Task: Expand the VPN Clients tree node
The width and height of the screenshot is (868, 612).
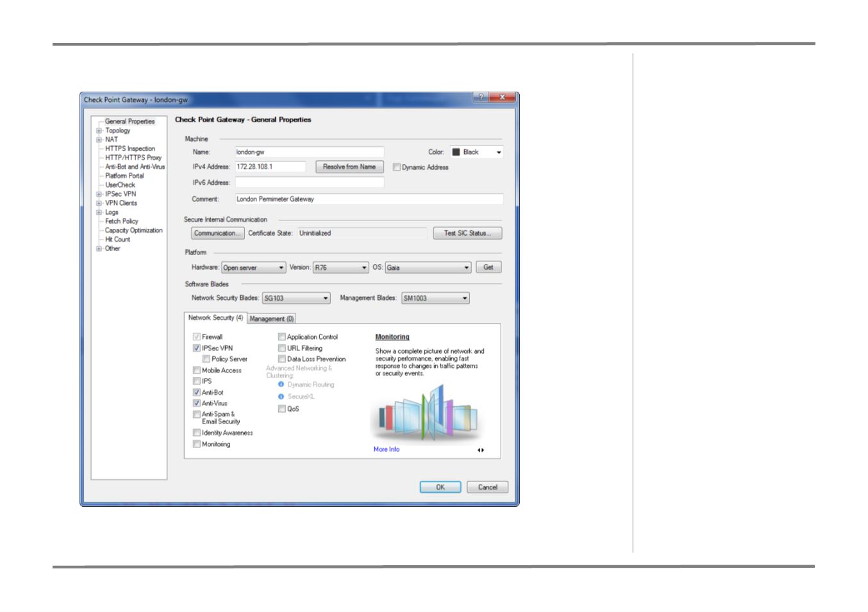Action: (x=99, y=203)
